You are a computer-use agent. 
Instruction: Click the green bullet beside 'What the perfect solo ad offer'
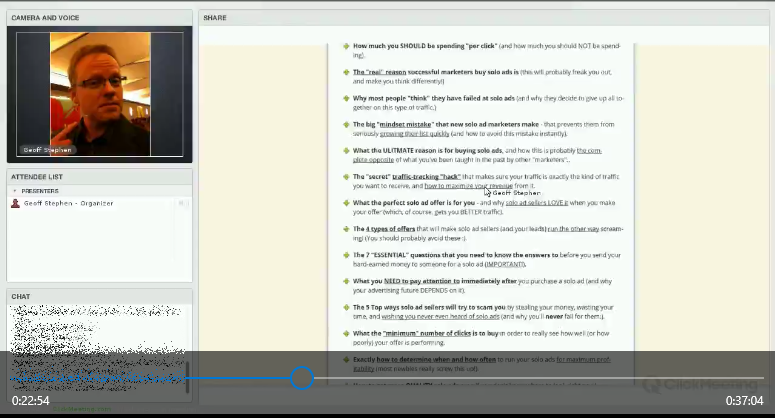coord(346,203)
